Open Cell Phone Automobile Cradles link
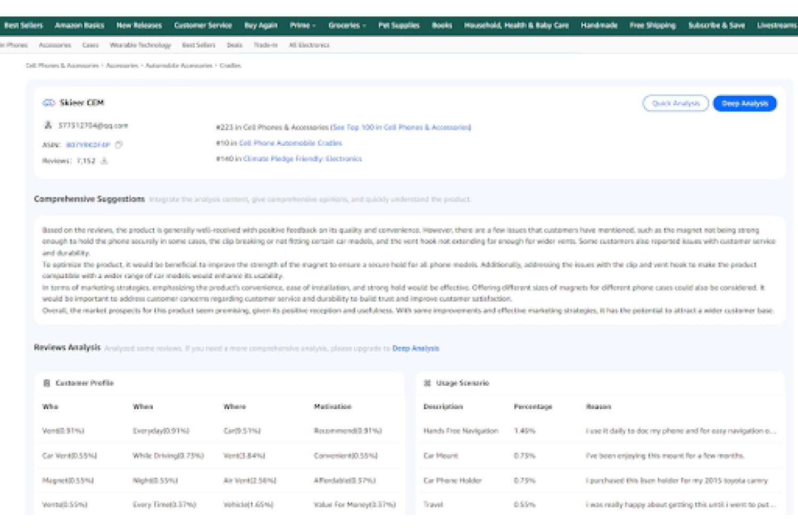This screenshot has height=532, width=798. (290, 143)
